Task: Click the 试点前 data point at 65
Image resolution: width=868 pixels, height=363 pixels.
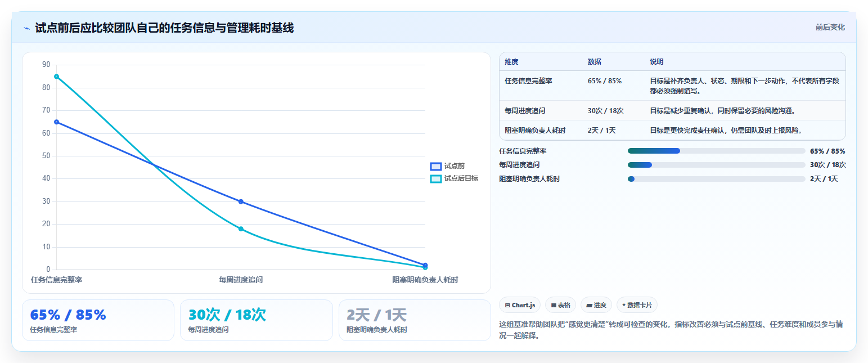Action: tap(56, 122)
